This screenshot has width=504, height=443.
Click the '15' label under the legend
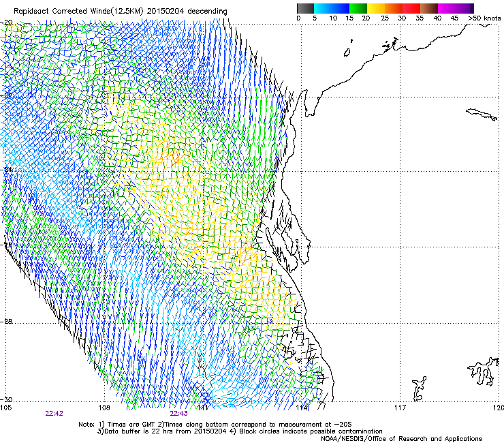pyautogui.click(x=349, y=18)
